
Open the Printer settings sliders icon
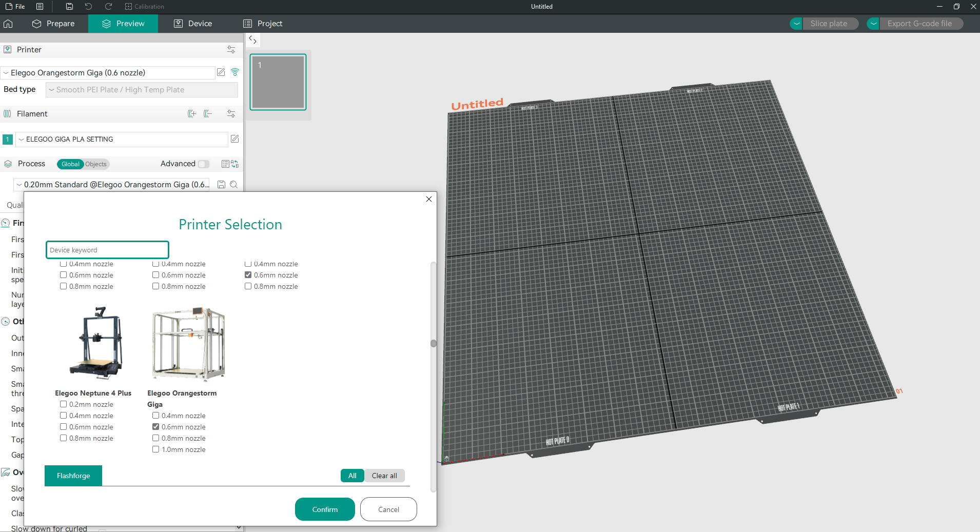pos(231,49)
